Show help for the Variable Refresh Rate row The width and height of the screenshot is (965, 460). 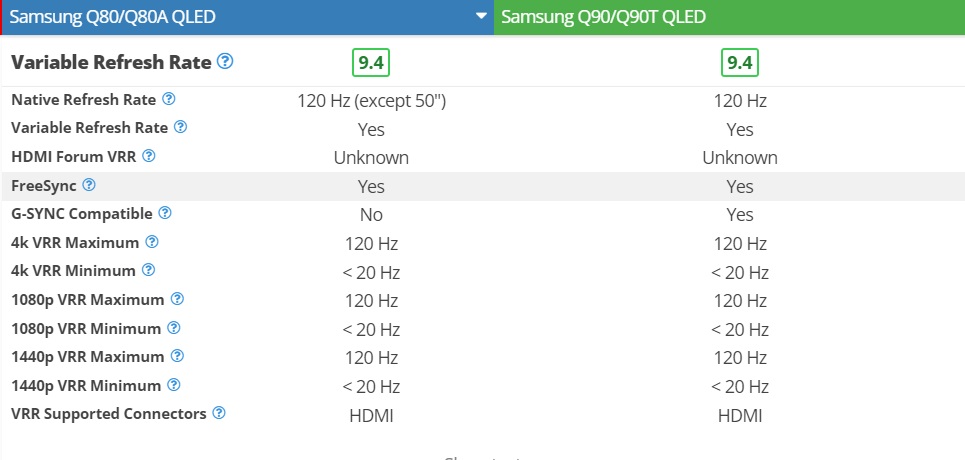[180, 127]
